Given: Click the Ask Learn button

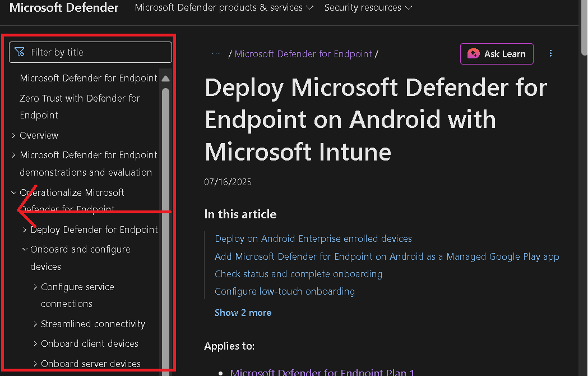Looking at the screenshot, I should click(x=497, y=54).
